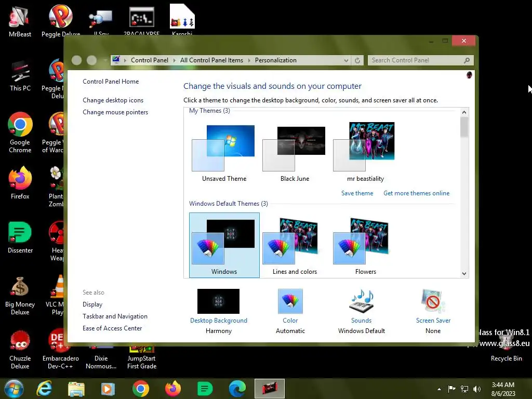Open the clock showing 3:44 AM
This screenshot has height=399, width=532.
pos(503,389)
